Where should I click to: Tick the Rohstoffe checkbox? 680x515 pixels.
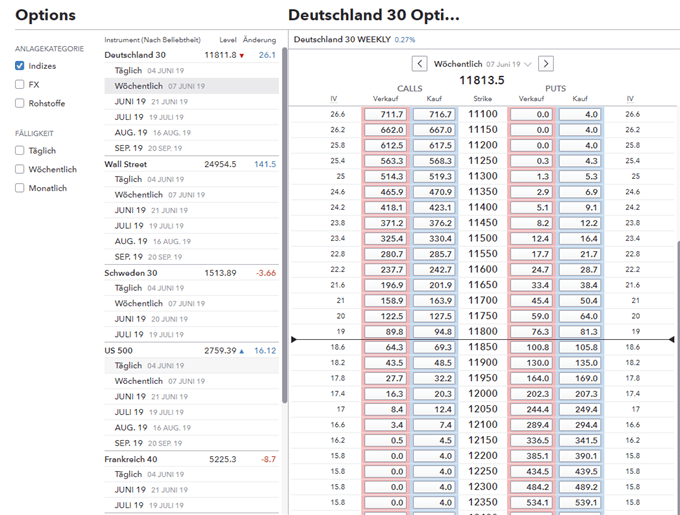pyautogui.click(x=20, y=103)
